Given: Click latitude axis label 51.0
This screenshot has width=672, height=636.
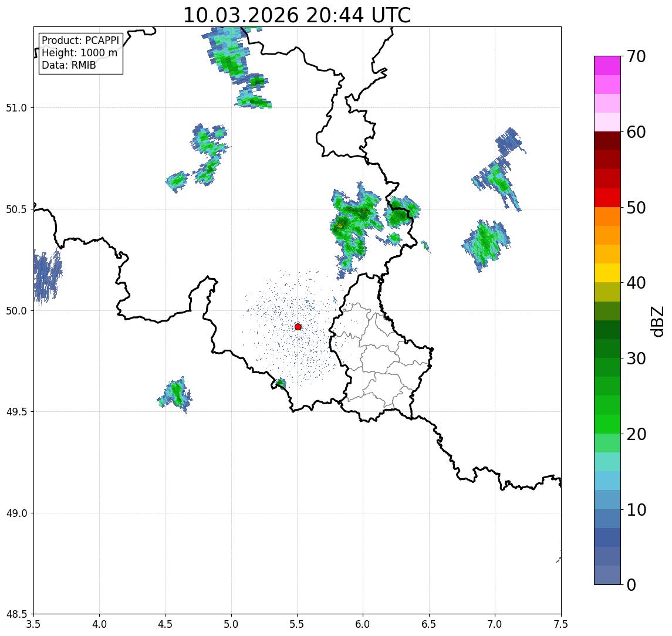Looking at the screenshot, I should [x=16, y=108].
